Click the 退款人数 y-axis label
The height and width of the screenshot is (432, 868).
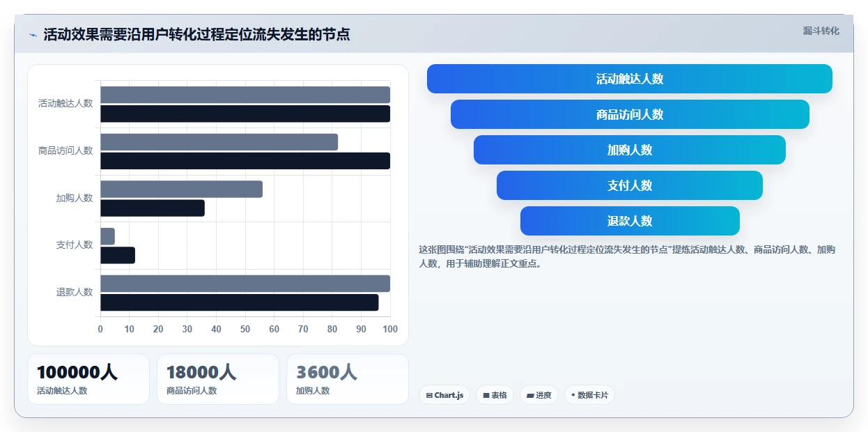point(75,292)
